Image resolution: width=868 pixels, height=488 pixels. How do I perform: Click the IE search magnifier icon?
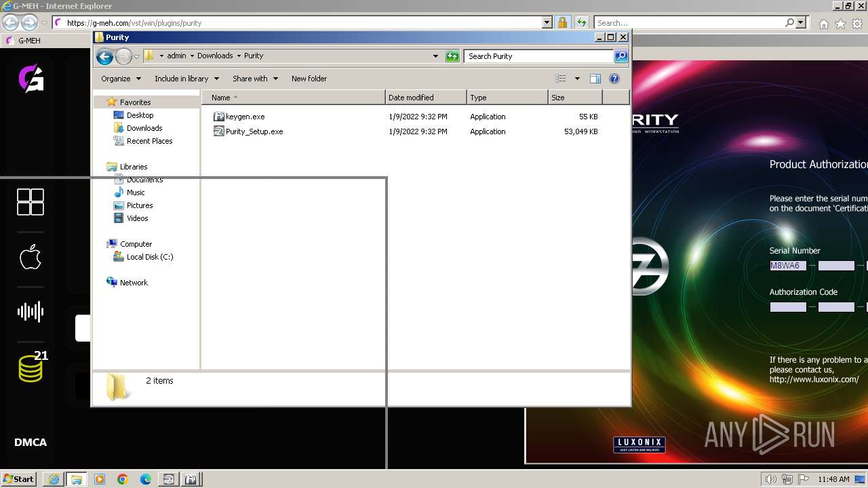coord(789,22)
